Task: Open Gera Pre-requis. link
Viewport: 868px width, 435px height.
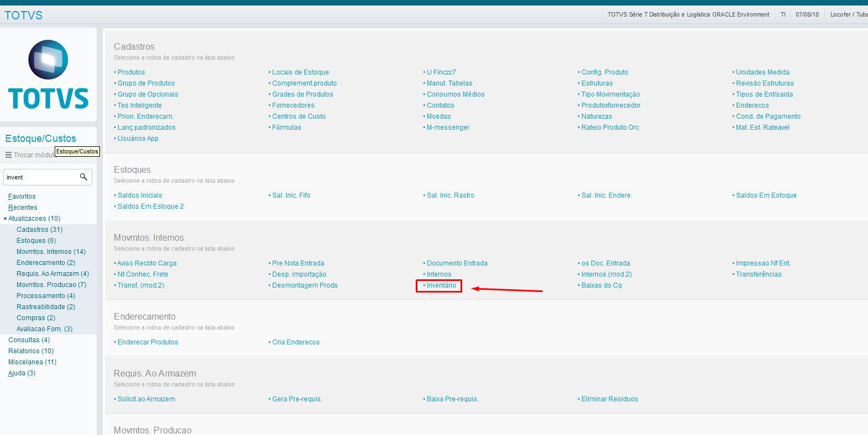Action: (297, 399)
